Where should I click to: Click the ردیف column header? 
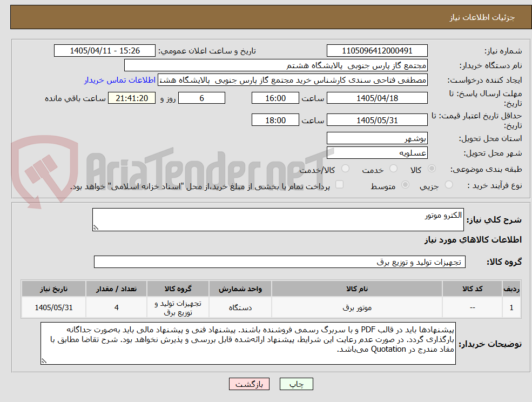coord(511,289)
